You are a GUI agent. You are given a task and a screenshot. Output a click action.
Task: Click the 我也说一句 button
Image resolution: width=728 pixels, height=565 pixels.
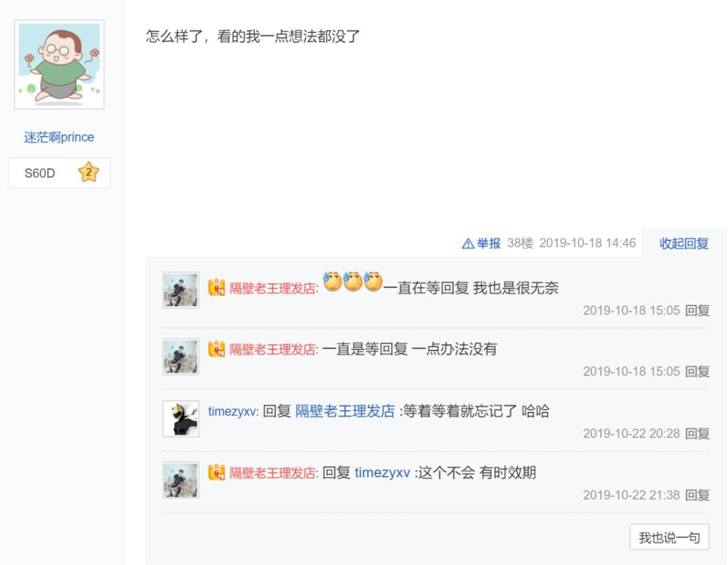(x=669, y=537)
